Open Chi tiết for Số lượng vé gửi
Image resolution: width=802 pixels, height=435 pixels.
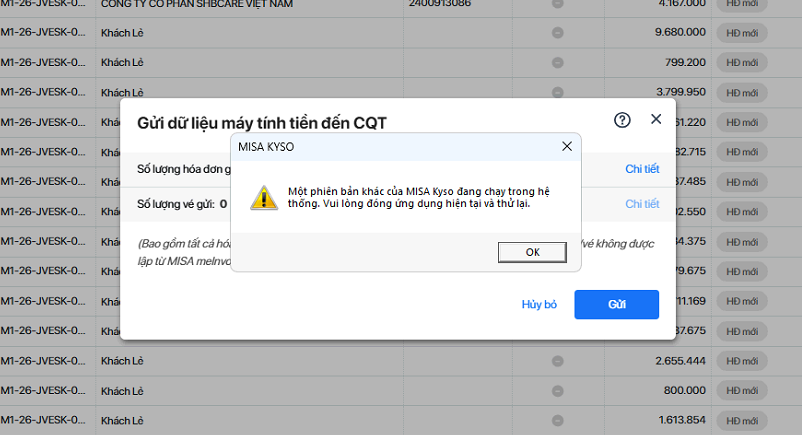tap(642, 204)
